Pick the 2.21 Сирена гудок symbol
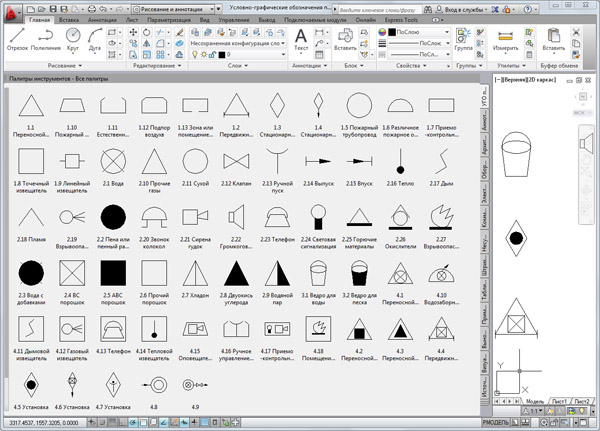600x431 pixels. click(195, 215)
